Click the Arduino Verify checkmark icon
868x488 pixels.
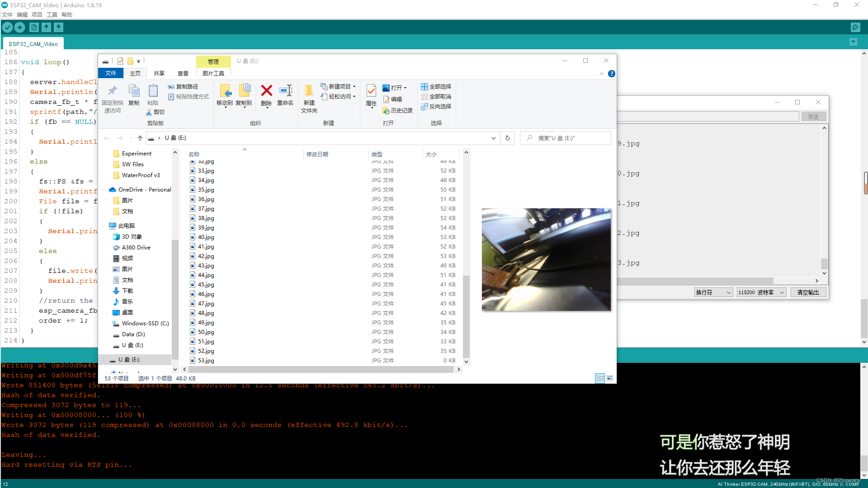(7, 28)
